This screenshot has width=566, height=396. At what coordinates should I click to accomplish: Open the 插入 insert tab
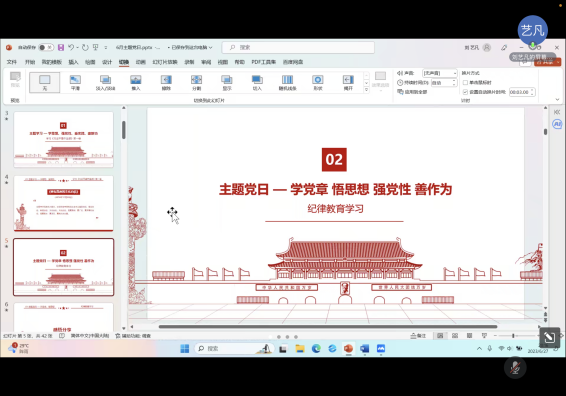(73, 62)
